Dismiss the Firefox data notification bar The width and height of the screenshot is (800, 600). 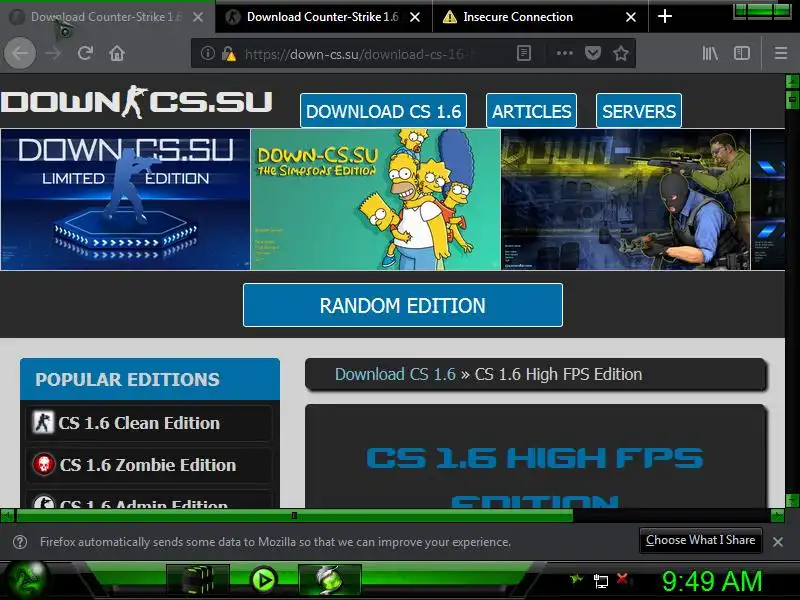pos(778,542)
